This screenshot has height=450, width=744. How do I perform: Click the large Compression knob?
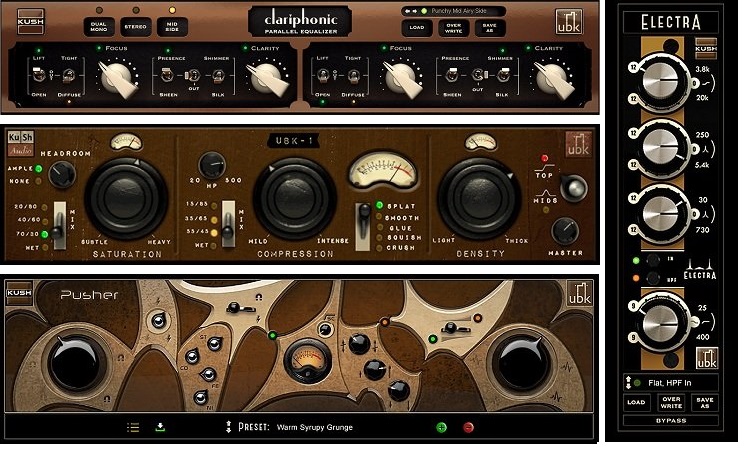[x=295, y=198]
